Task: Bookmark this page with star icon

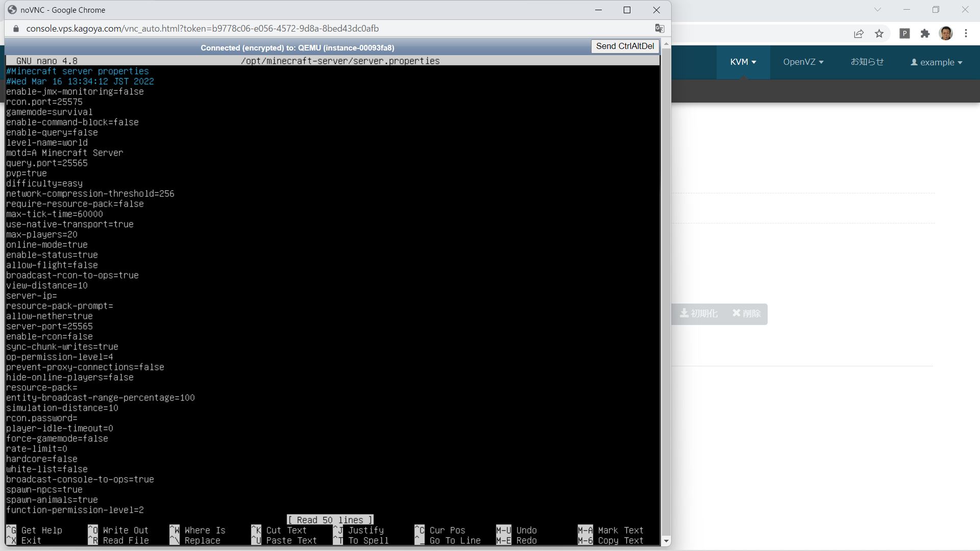Action: (879, 34)
